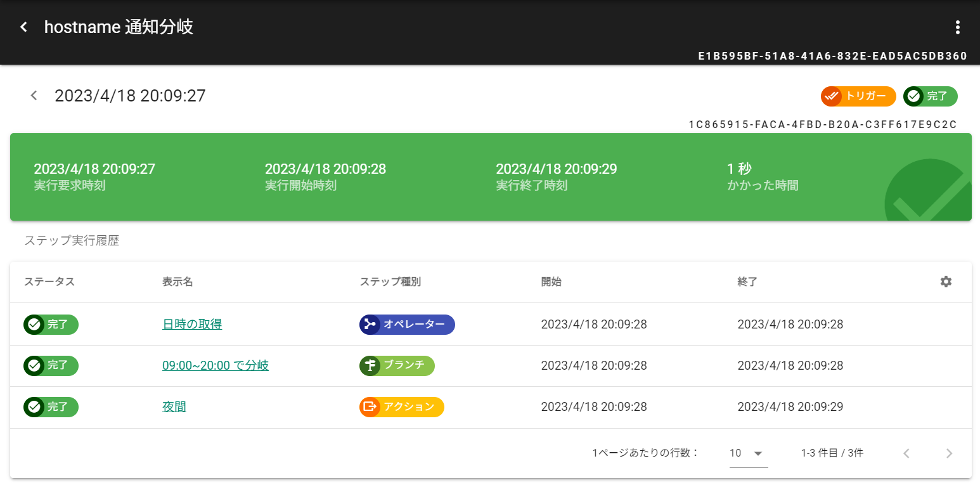
Task: Click the blue オペレーター step type chip
Action: (x=407, y=325)
